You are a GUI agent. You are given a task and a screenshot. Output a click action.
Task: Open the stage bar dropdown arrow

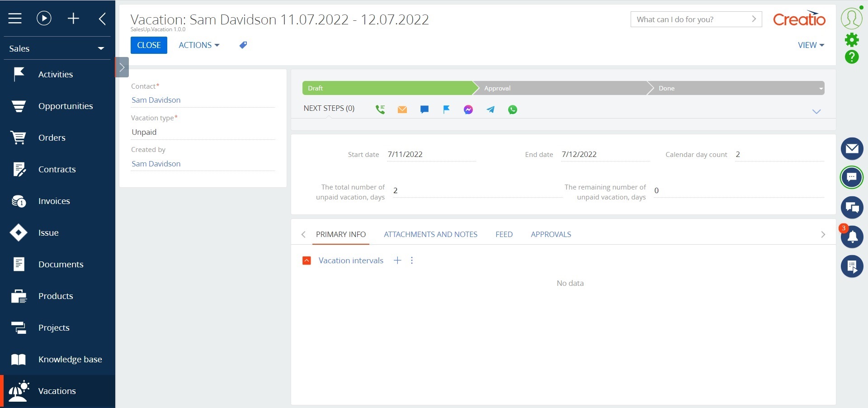(821, 89)
